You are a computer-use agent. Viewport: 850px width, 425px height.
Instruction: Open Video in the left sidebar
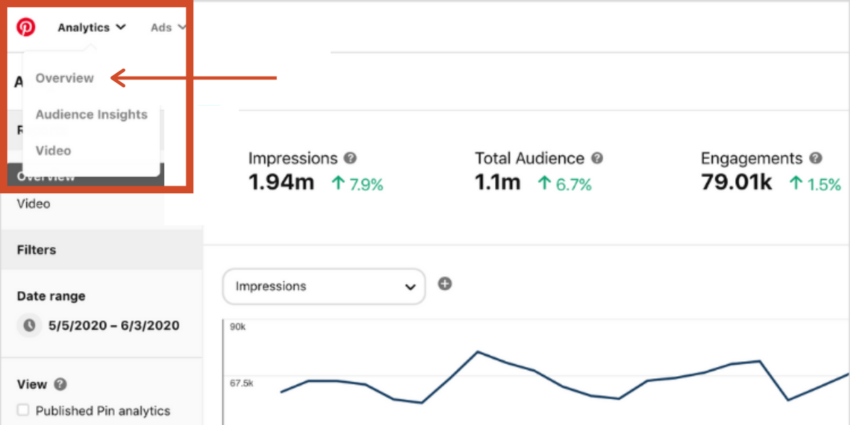tap(33, 204)
